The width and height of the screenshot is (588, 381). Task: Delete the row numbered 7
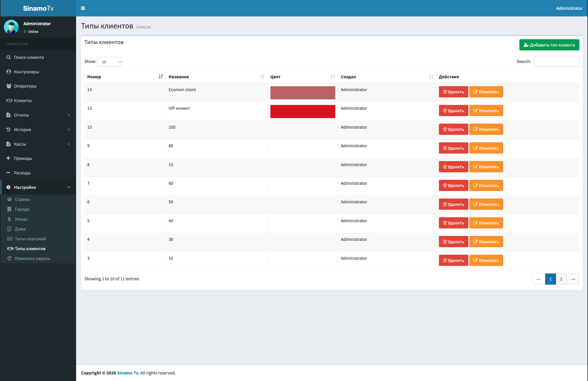point(453,185)
